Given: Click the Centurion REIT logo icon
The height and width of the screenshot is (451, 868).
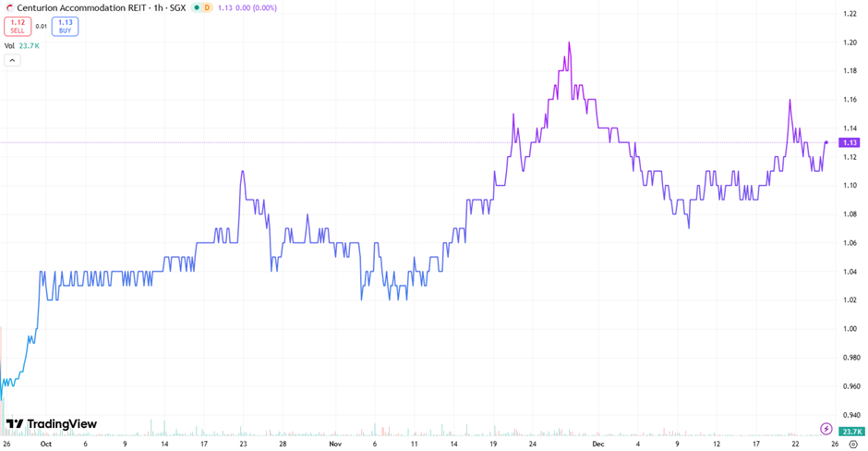Looking at the screenshot, I should 9,7.
